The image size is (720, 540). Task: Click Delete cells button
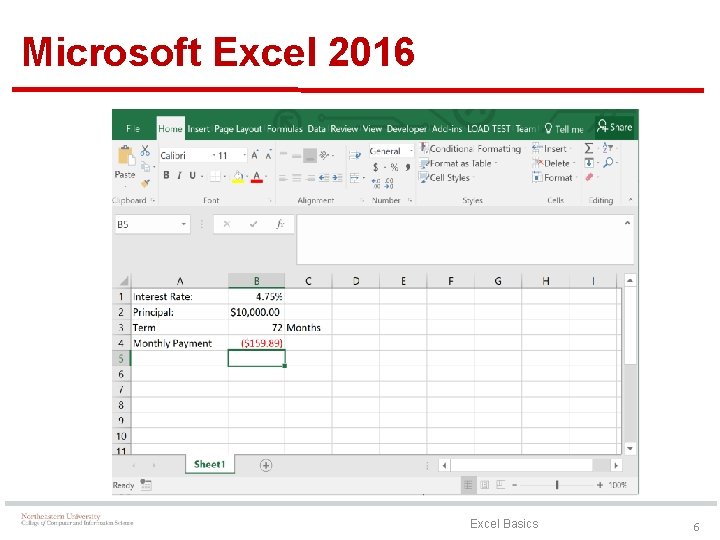click(553, 163)
